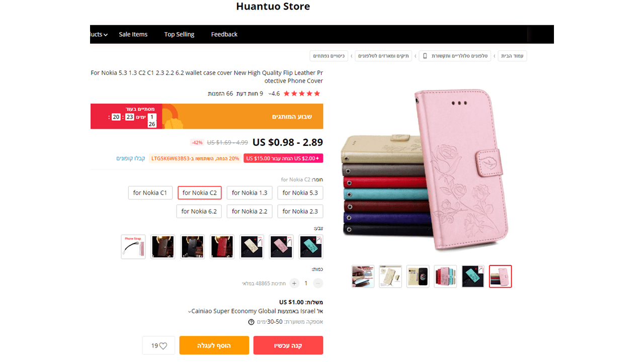Screen dimensions: 644x362
Task: Click the five-star rating icons
Action: pos(302,94)
